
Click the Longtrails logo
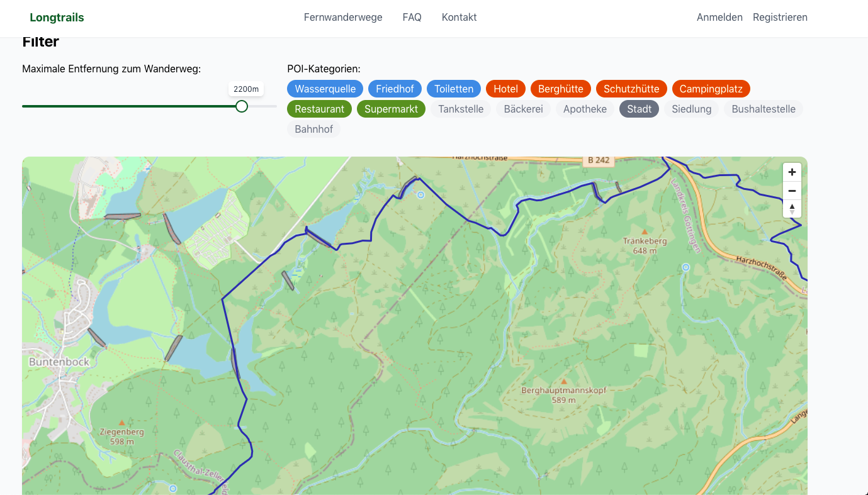(57, 18)
